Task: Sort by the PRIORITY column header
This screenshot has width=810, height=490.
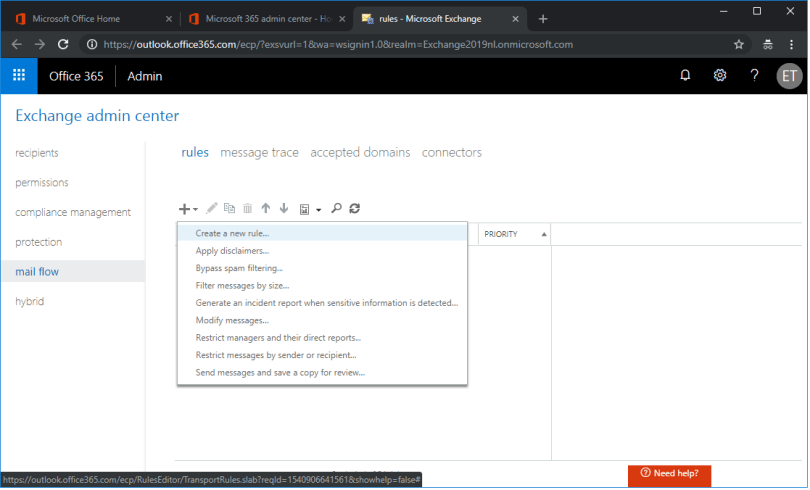Action: 514,234
